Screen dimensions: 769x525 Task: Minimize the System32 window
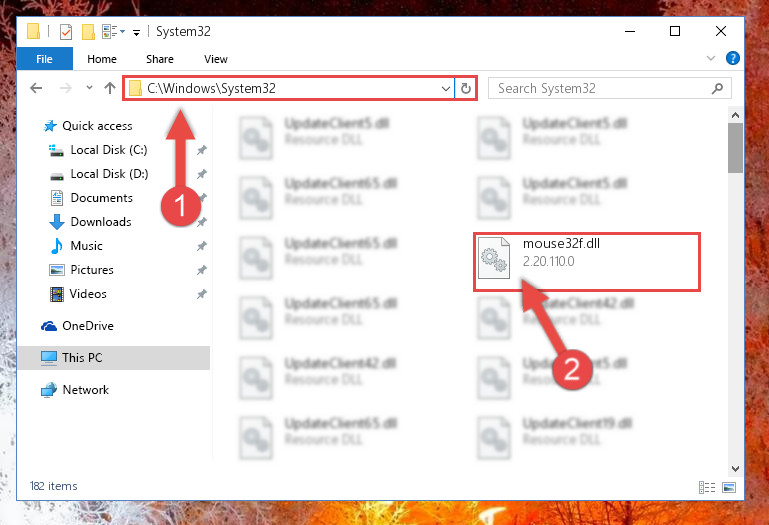pos(630,31)
